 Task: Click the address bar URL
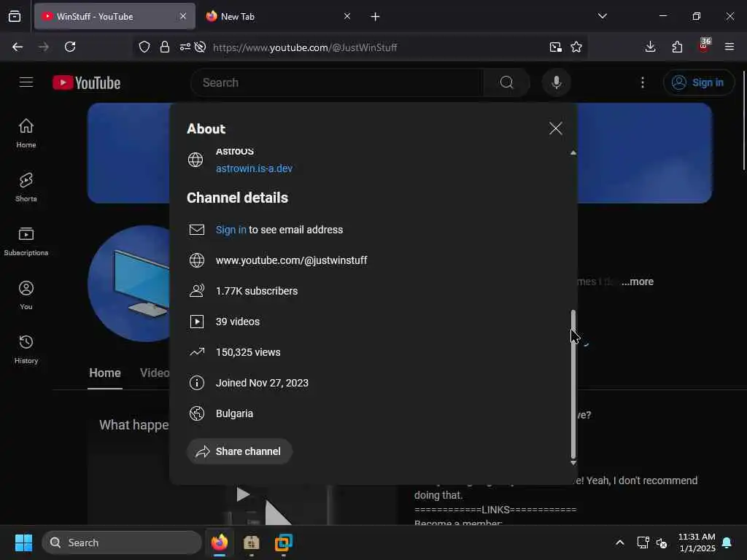click(x=305, y=47)
